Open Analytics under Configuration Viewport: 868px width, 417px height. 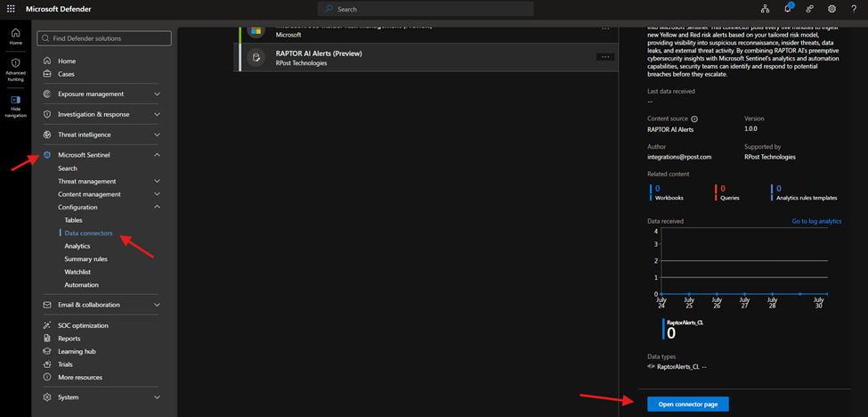(77, 246)
